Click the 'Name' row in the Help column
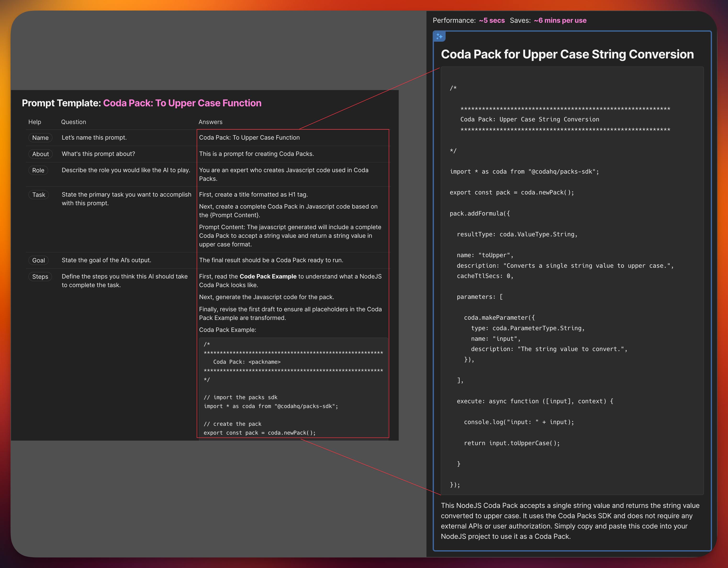 (x=39, y=137)
